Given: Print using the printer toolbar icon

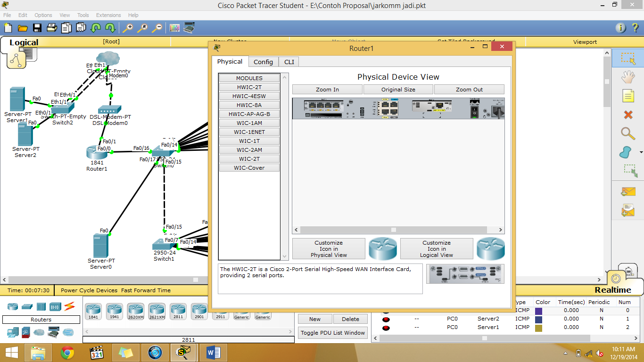Looking at the screenshot, I should [x=52, y=28].
